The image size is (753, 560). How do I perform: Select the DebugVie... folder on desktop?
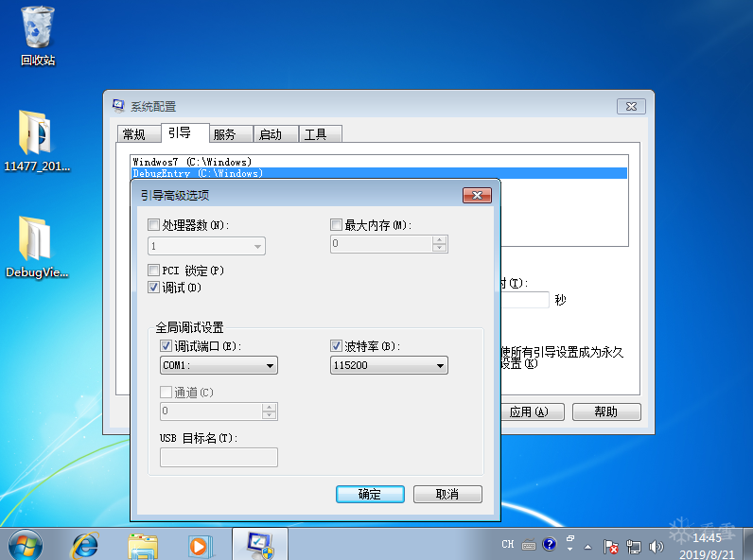[37, 247]
